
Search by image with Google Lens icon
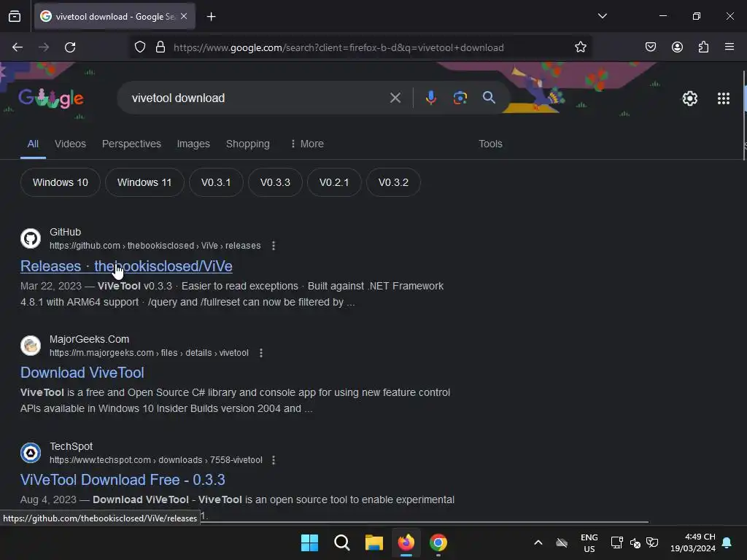[460, 98]
